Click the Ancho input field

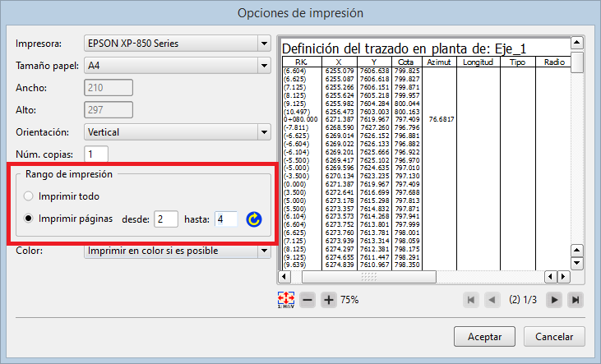click(x=109, y=88)
